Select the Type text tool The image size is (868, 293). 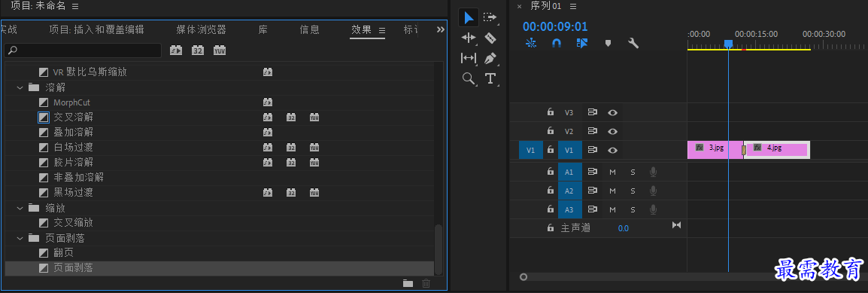click(490, 78)
